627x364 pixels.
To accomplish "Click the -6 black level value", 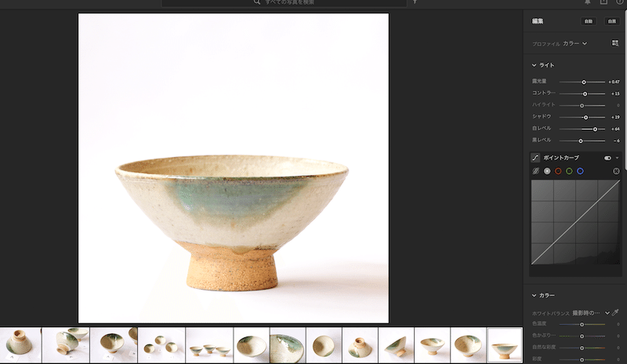I will (617, 141).
